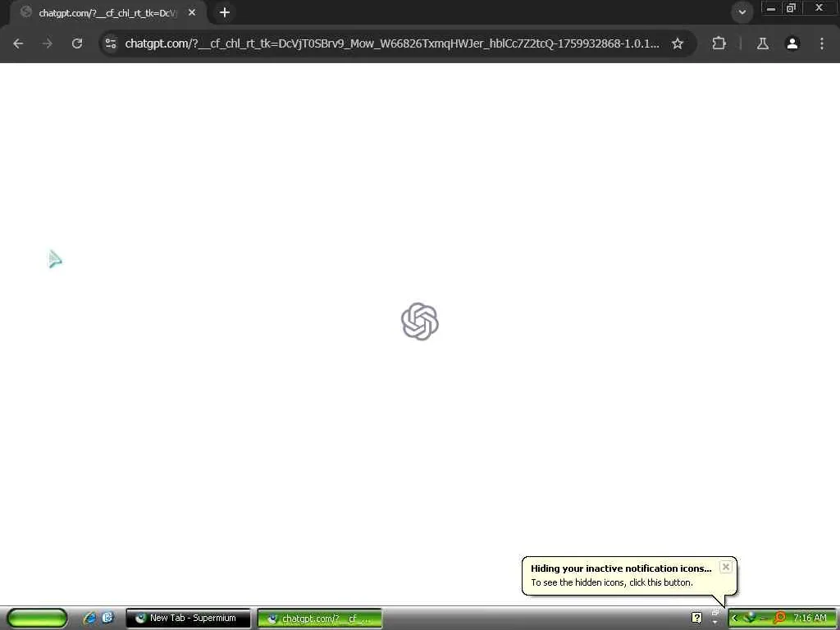The image size is (840, 630).
Task: Click the orange magnifier tray icon
Action: [781, 618]
